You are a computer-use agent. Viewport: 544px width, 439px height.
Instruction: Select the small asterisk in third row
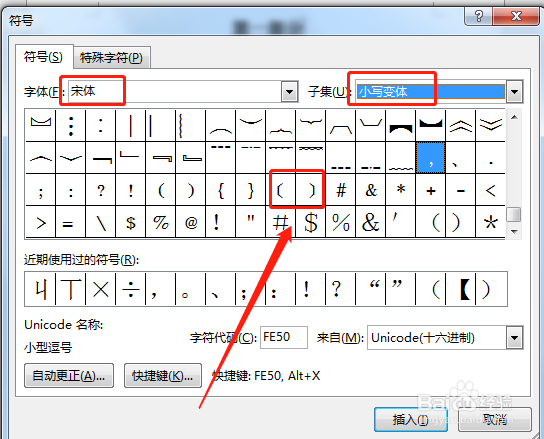tap(401, 190)
